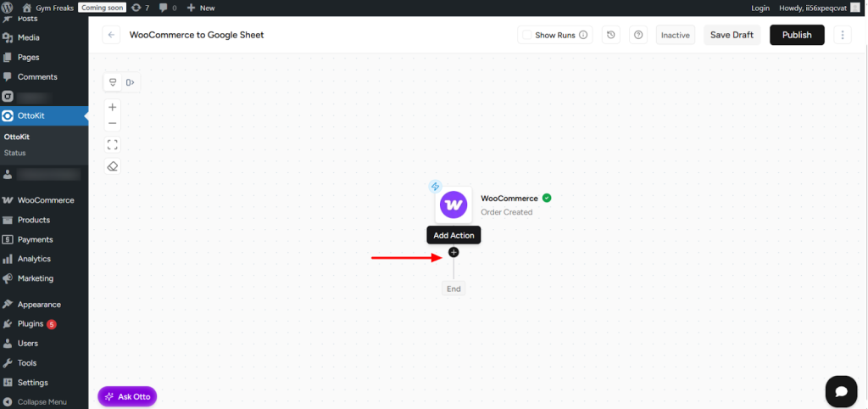Toggle the Inactive workflow status
The image size is (868, 409).
(675, 35)
